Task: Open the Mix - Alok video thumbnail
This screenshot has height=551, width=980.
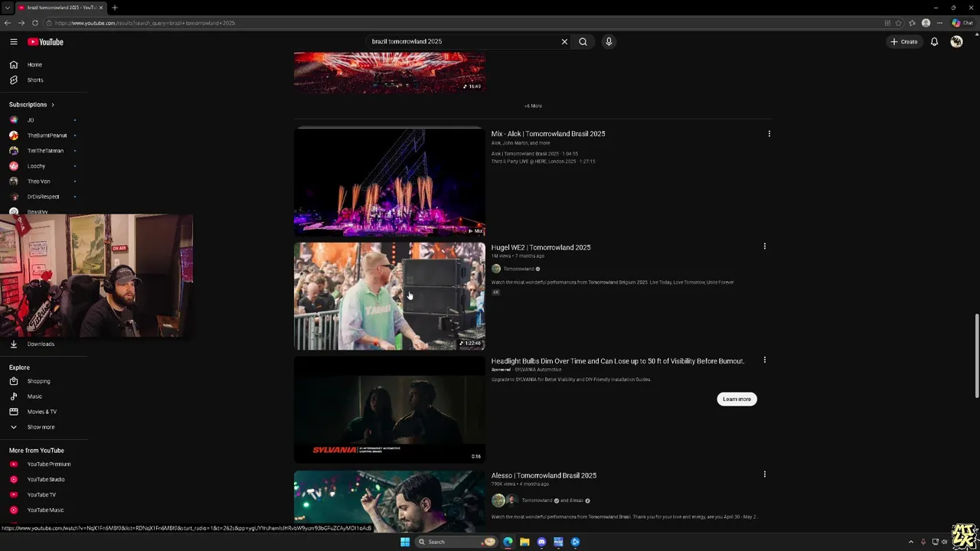Action: point(390,182)
